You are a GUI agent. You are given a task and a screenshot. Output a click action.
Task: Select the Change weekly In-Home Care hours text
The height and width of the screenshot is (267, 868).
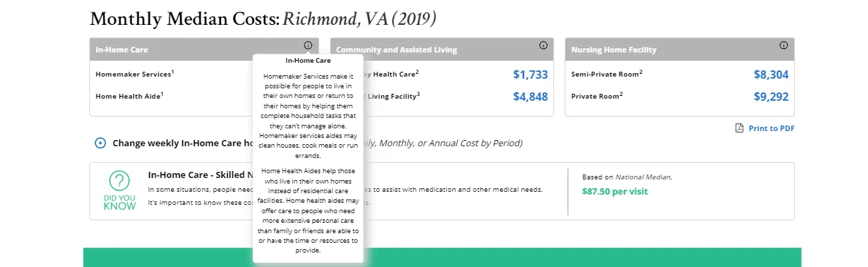182,144
